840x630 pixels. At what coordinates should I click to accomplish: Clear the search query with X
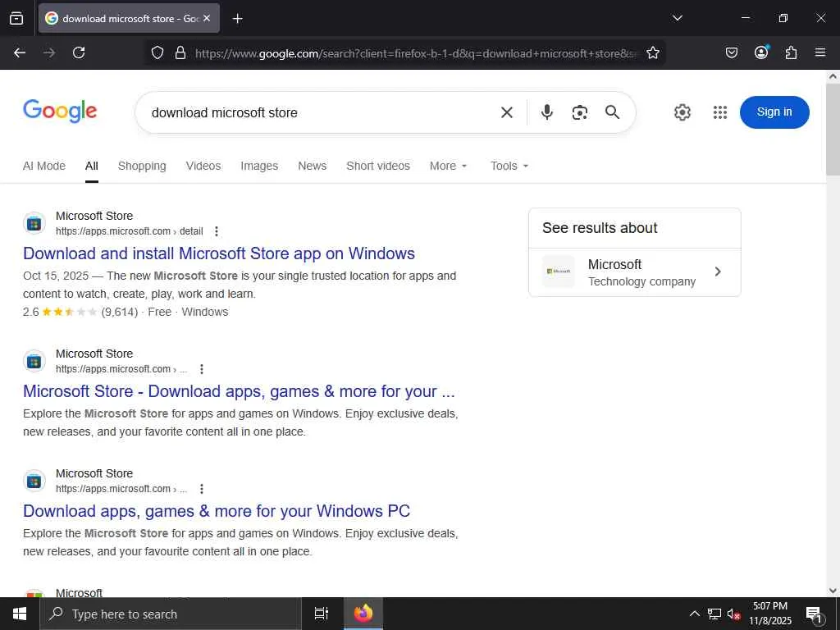point(507,112)
